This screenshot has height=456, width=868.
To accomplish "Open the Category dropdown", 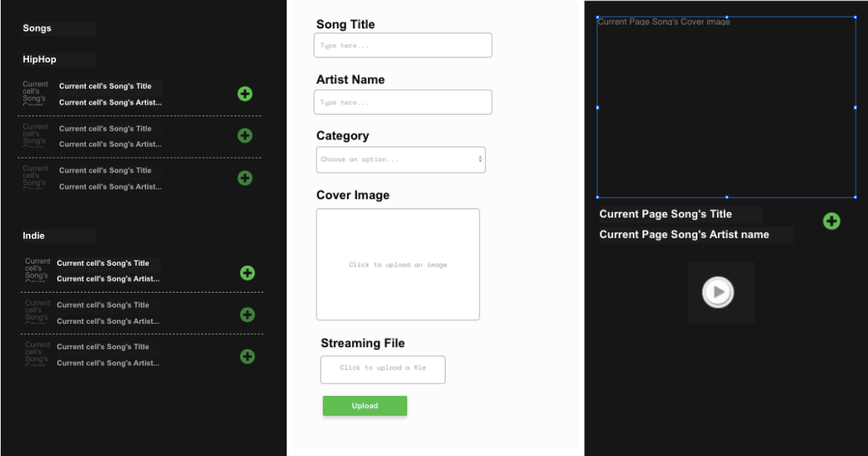I will tap(401, 159).
